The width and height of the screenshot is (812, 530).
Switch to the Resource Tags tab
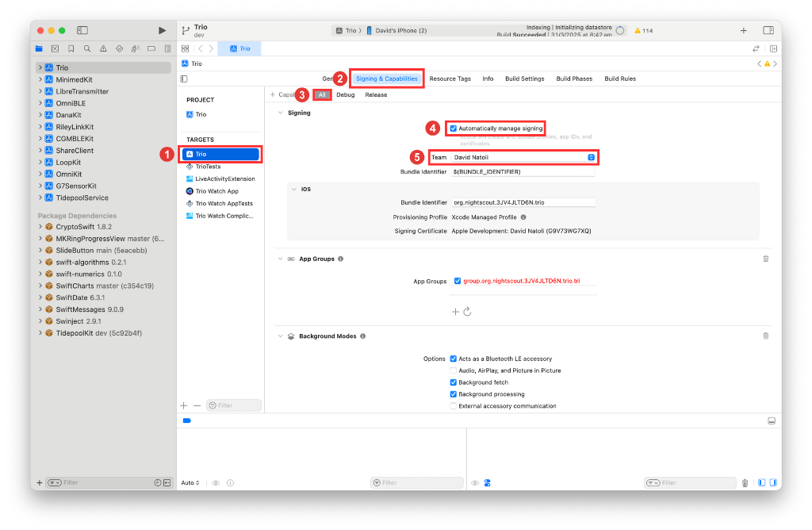450,79
